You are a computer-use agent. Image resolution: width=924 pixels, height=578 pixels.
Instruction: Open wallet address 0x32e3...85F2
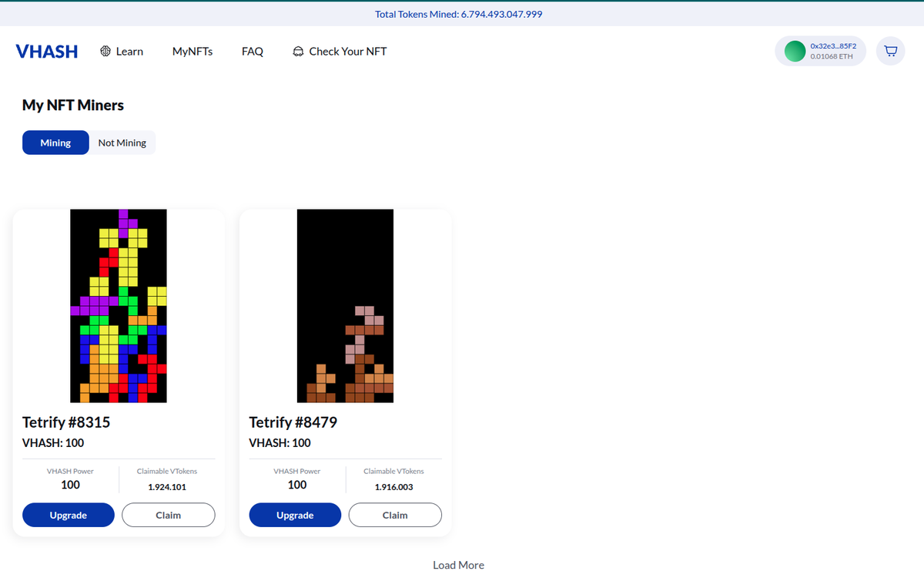click(x=833, y=46)
